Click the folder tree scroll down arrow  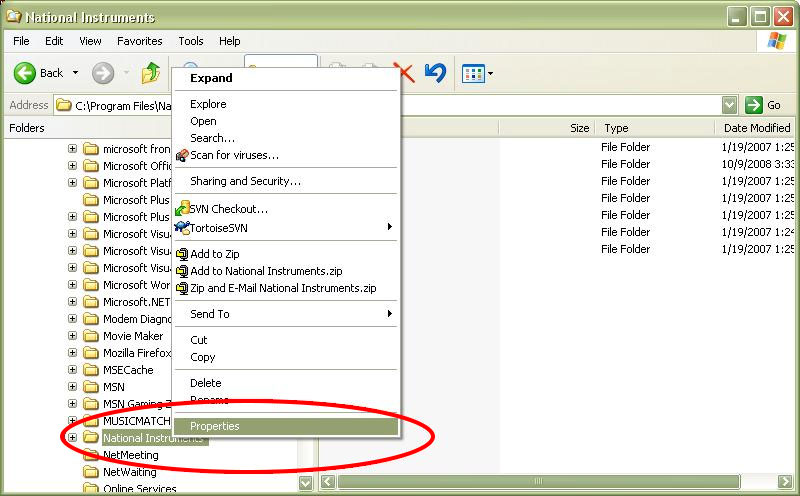(x=306, y=483)
